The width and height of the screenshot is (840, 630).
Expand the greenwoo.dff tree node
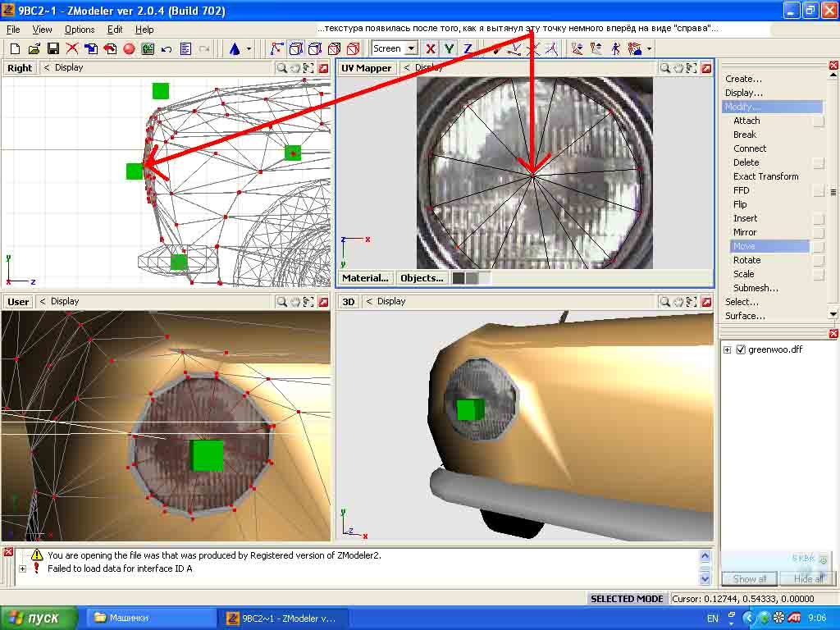click(x=728, y=350)
